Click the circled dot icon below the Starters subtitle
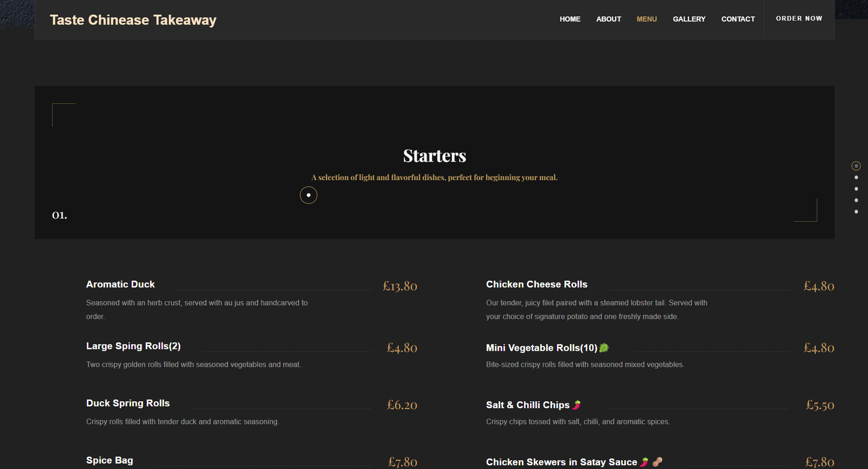The width and height of the screenshot is (868, 469). point(308,195)
